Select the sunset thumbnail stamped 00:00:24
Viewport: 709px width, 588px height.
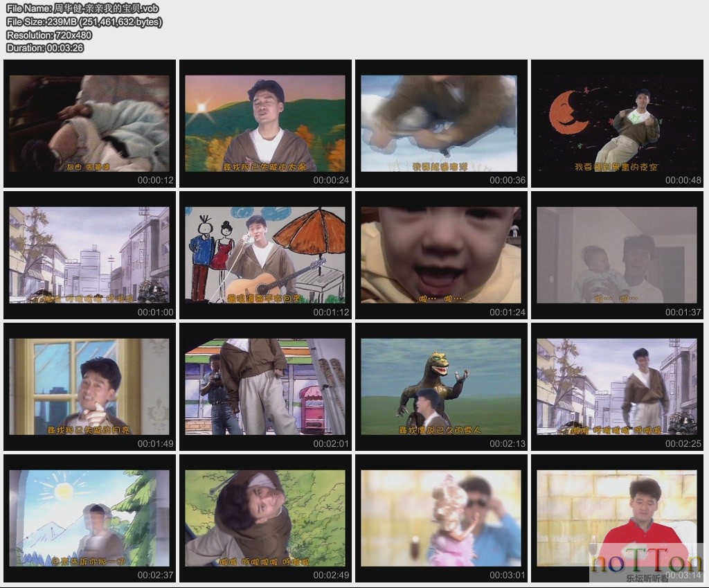click(x=265, y=123)
